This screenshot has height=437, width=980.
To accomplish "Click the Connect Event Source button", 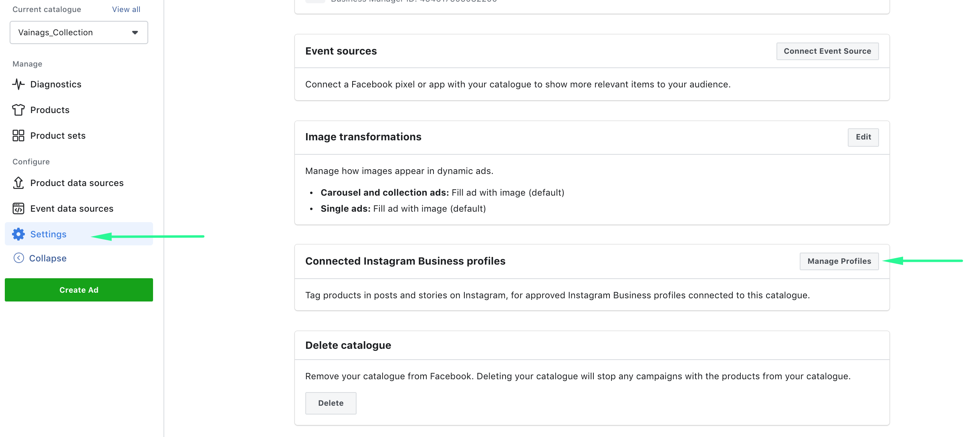I will 827,51.
